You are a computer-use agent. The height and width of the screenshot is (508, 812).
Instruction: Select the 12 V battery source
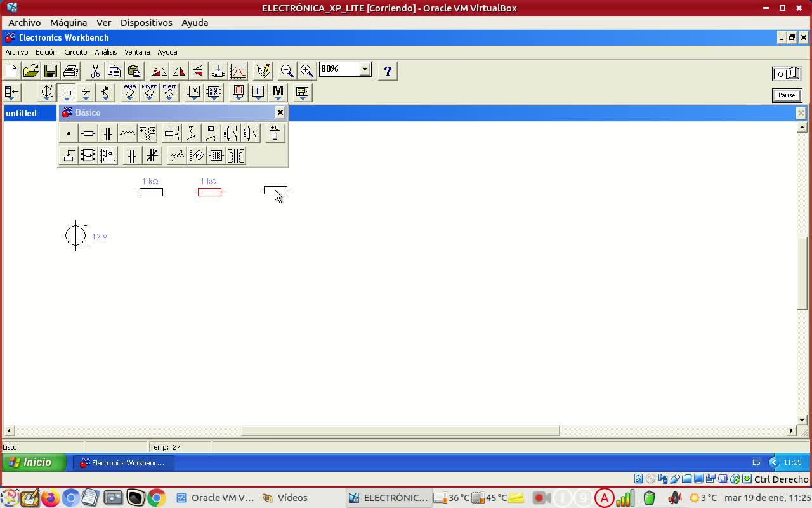(76, 236)
